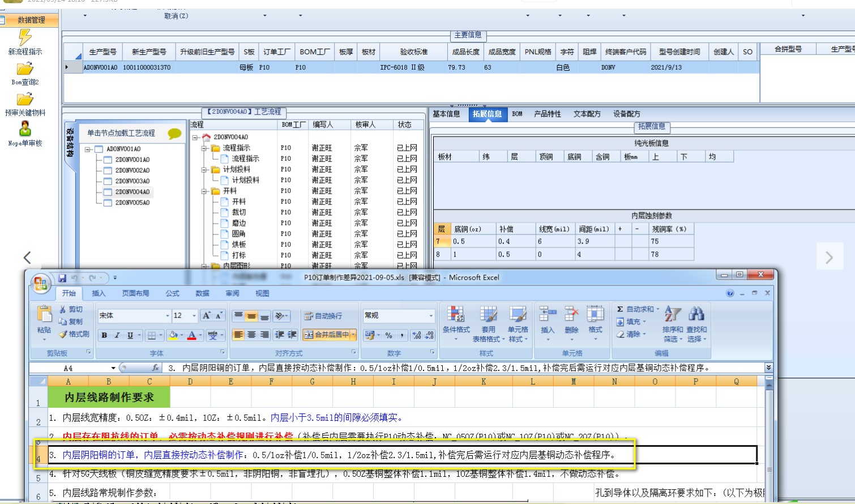Click the Insert cells (插入) icon

click(x=548, y=314)
